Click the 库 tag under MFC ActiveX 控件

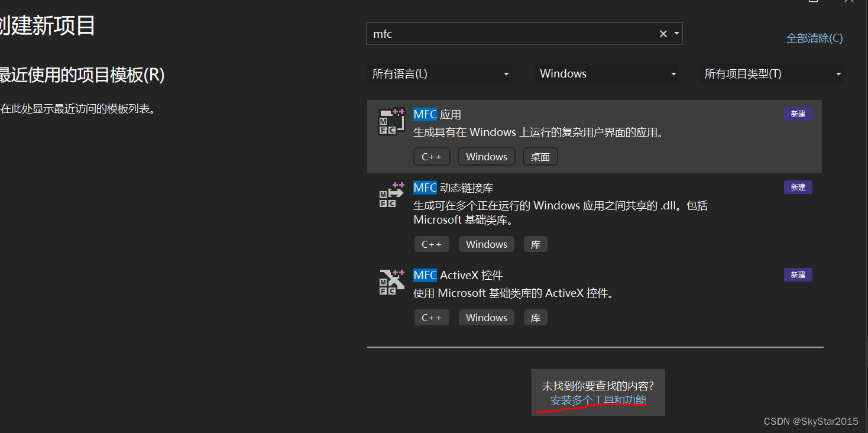click(x=536, y=318)
